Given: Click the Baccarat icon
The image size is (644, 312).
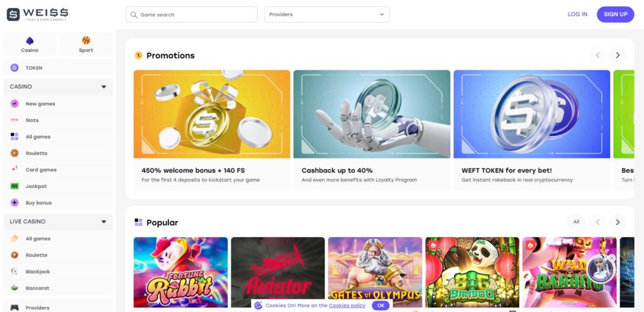Looking at the screenshot, I should tap(14, 287).
